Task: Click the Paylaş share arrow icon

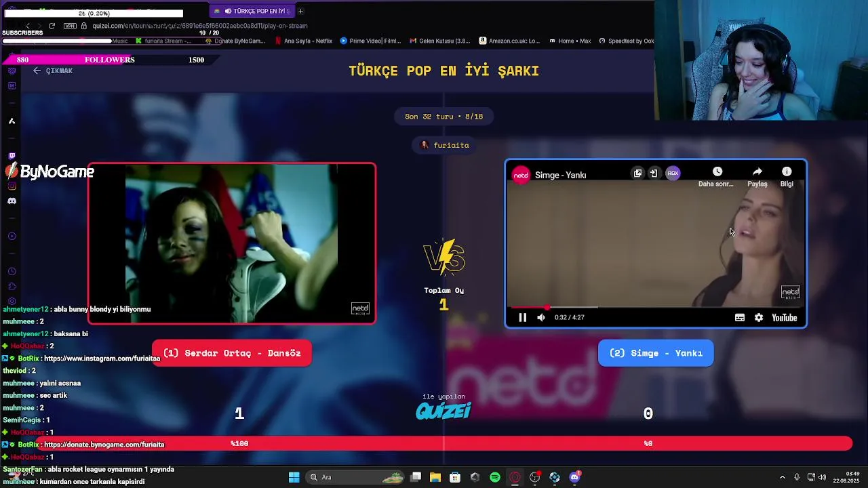Action: coord(757,171)
